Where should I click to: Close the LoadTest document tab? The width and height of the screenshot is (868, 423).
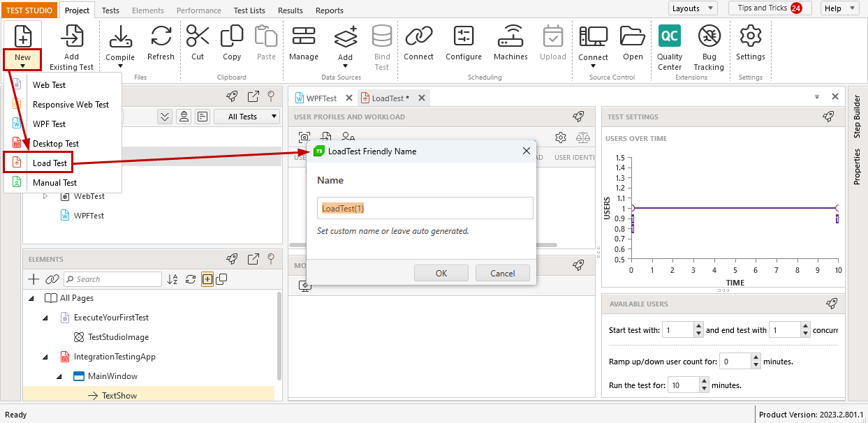[x=422, y=98]
